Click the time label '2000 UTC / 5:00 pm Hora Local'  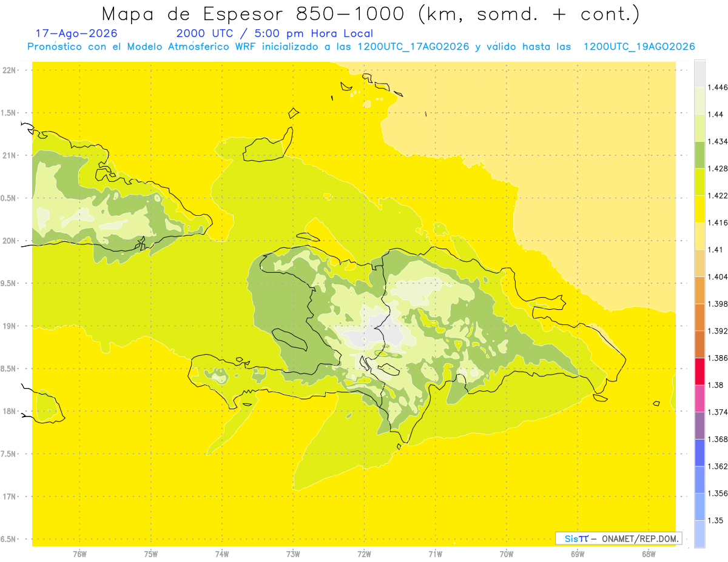click(x=274, y=33)
